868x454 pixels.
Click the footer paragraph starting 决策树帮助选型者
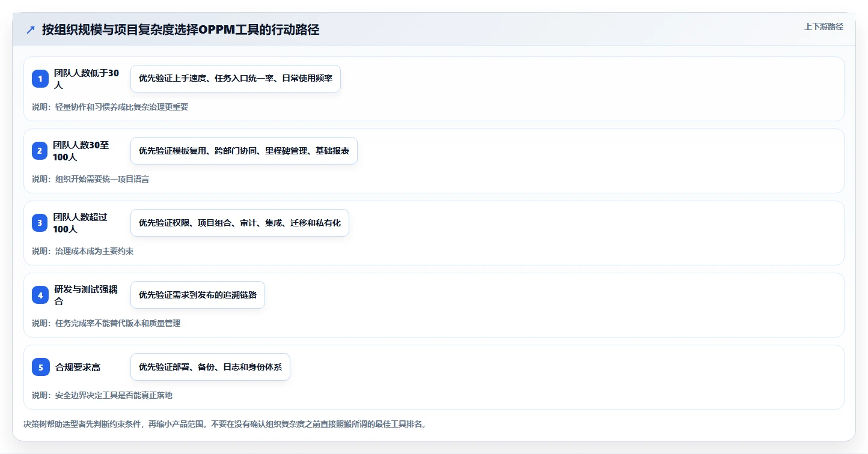225,424
